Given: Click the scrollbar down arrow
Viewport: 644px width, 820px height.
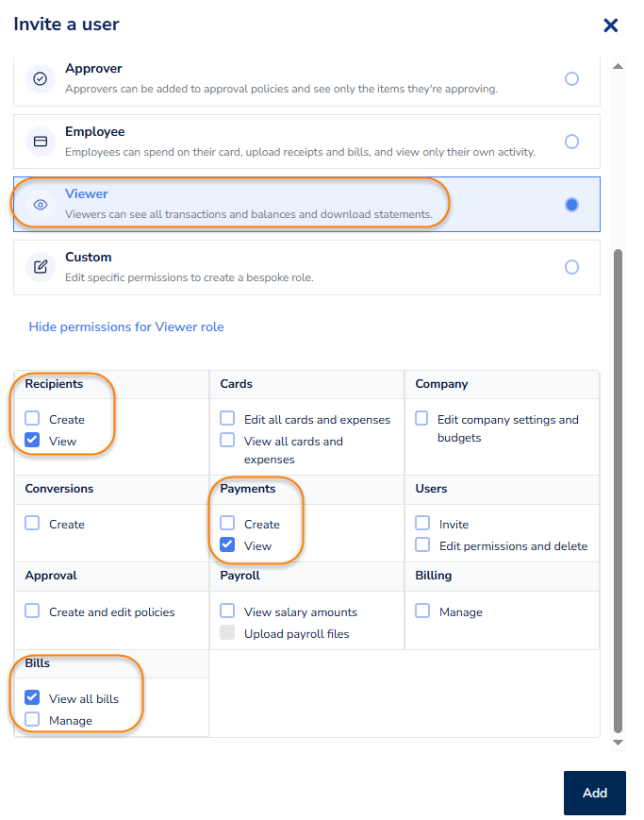Looking at the screenshot, I should tap(619, 744).
